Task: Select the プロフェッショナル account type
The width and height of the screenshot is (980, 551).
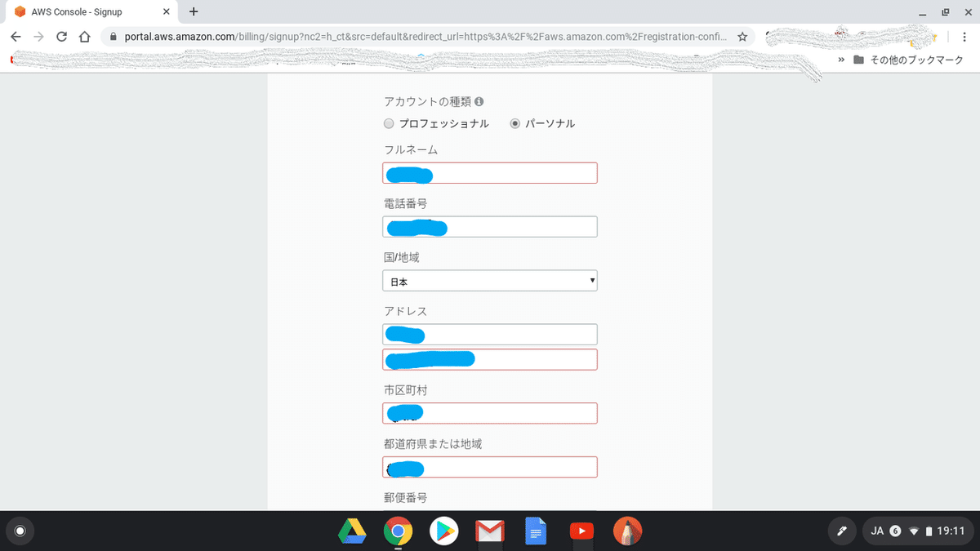Action: pos(389,123)
